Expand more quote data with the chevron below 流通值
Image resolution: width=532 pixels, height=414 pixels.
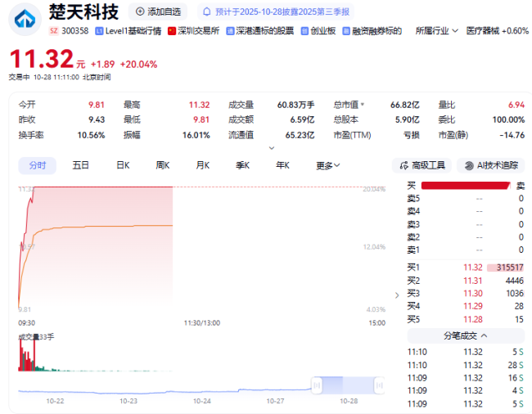[x=272, y=148]
